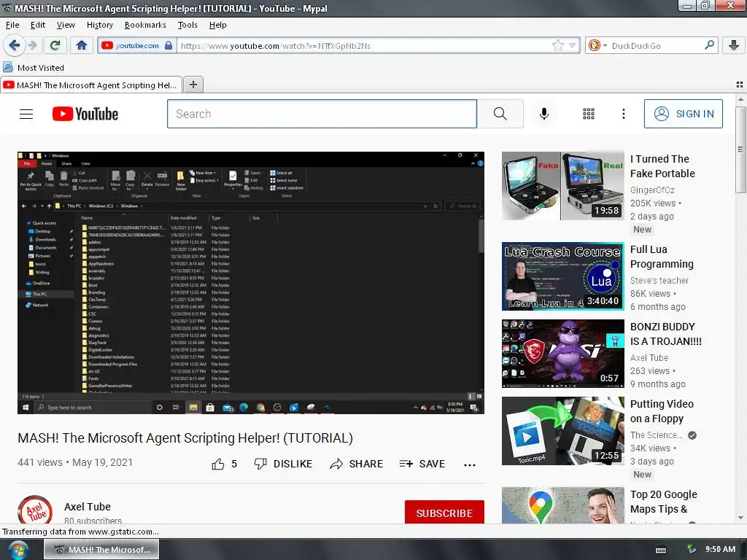The height and width of the screenshot is (560, 747).
Task: Open more actions ellipsis below video
Action: [x=470, y=465]
